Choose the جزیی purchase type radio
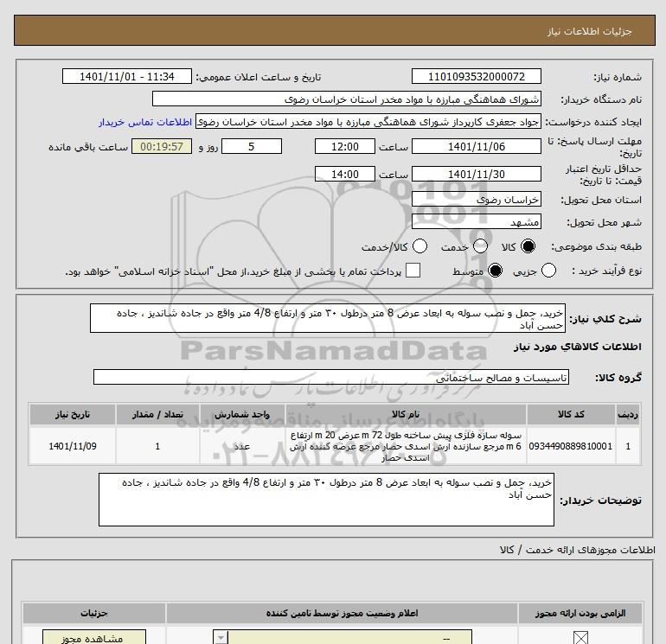 548,271
